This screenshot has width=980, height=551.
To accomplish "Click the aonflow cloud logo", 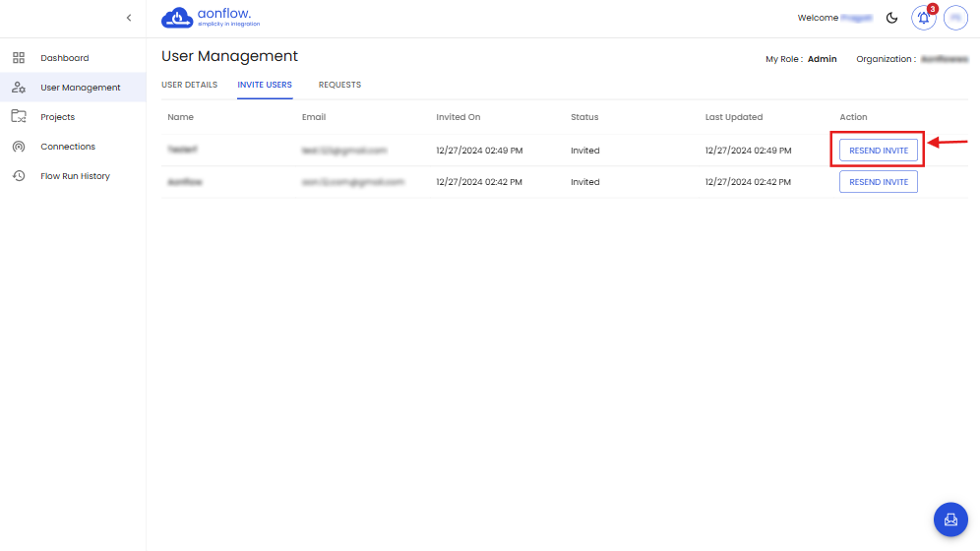I will [x=177, y=18].
